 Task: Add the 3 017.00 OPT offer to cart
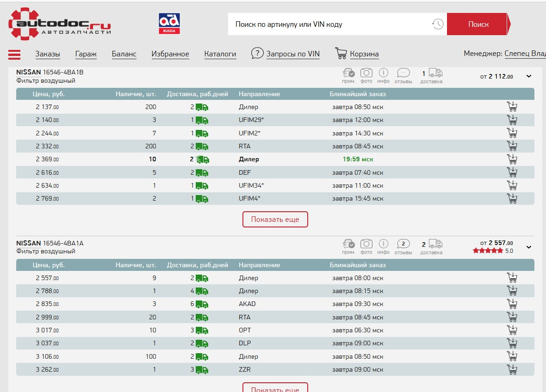click(x=512, y=330)
